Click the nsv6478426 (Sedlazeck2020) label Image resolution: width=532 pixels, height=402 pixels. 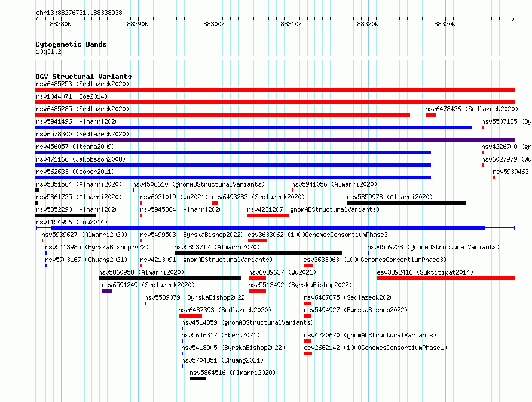(472, 109)
